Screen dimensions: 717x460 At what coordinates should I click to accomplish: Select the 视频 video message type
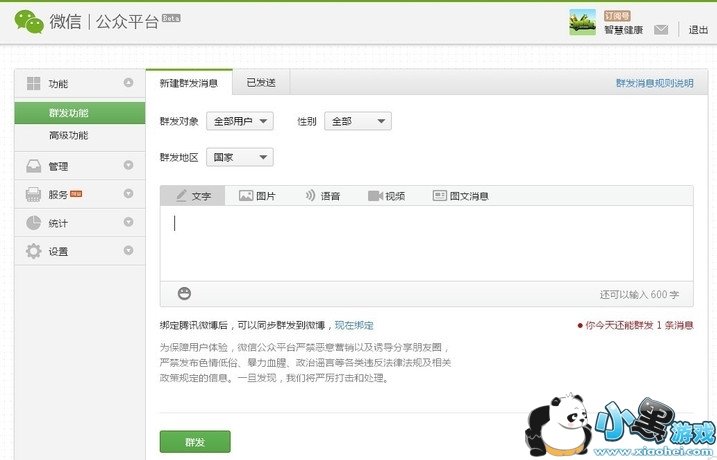click(386, 196)
